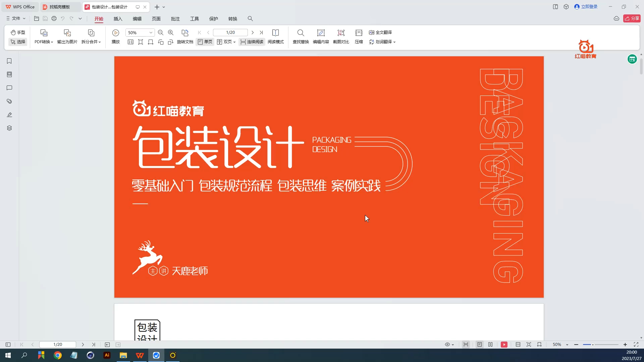Screen dimensions: 644x362
Task: Rotate page counterclockwise icon
Action: click(161, 42)
